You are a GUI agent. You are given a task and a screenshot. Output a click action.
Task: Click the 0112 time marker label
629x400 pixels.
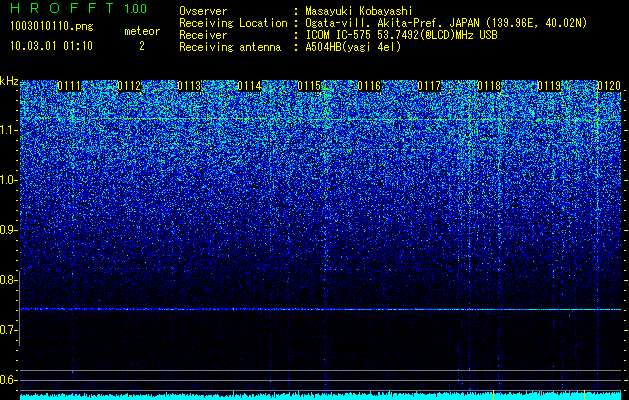point(129,86)
